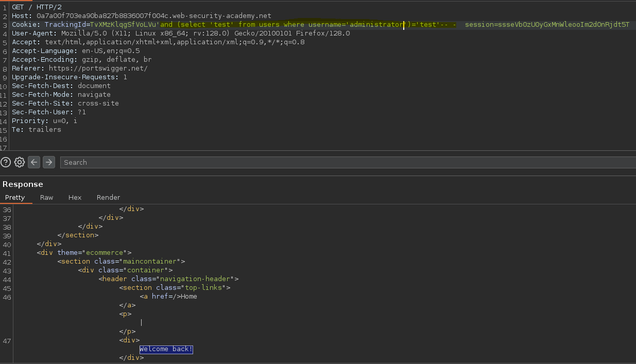This screenshot has width=636, height=364.
Task: Click the Te: trailers header line
Action: tap(37, 130)
